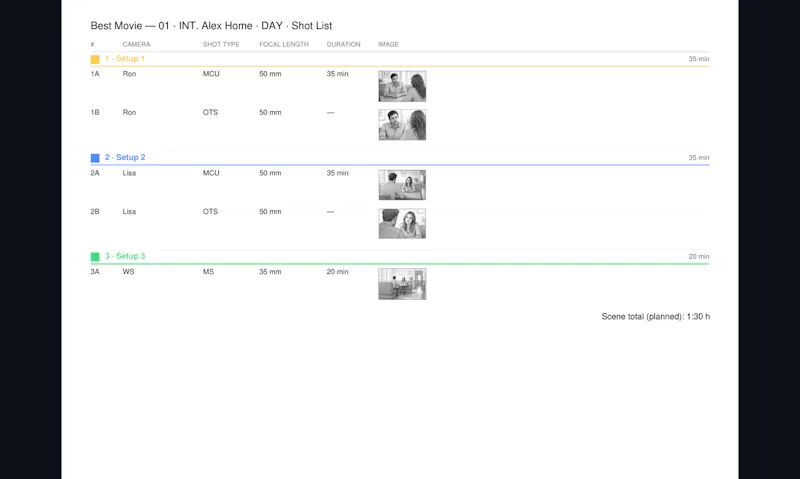Select the '3 · Setup 3' heading

tap(125, 256)
